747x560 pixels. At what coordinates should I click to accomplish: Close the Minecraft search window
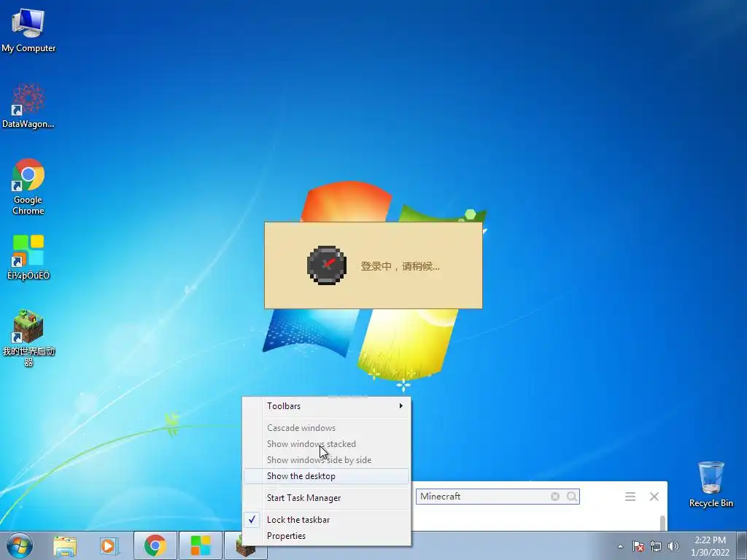(654, 497)
